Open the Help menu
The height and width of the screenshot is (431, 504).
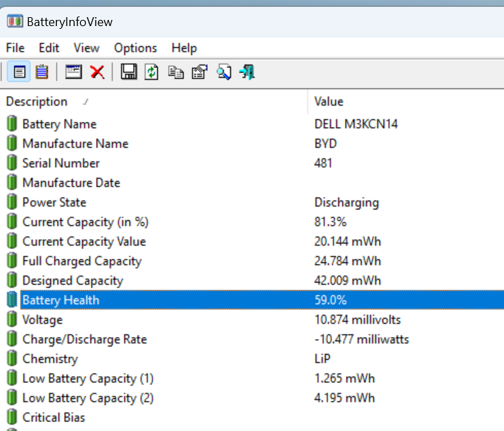pyautogui.click(x=184, y=48)
